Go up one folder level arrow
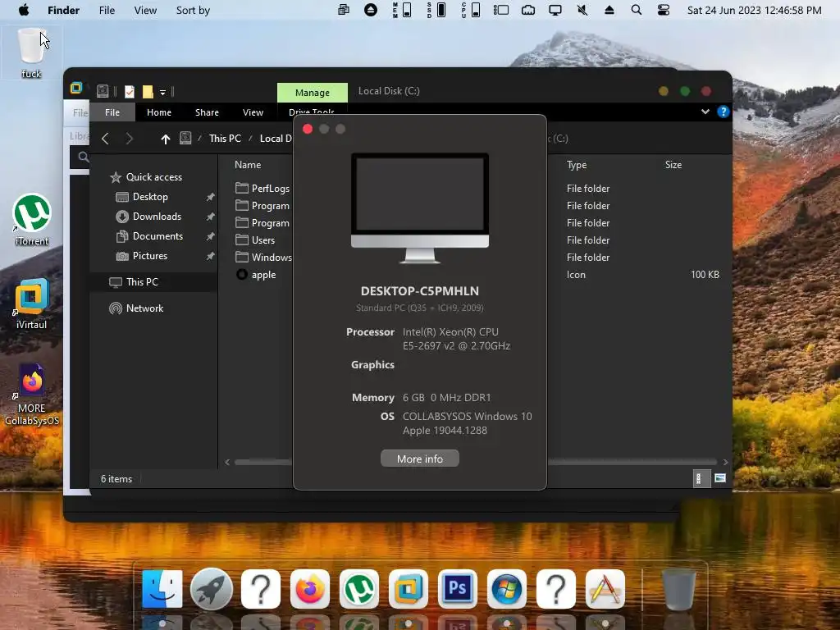Screen dimensions: 840x630 165,139
